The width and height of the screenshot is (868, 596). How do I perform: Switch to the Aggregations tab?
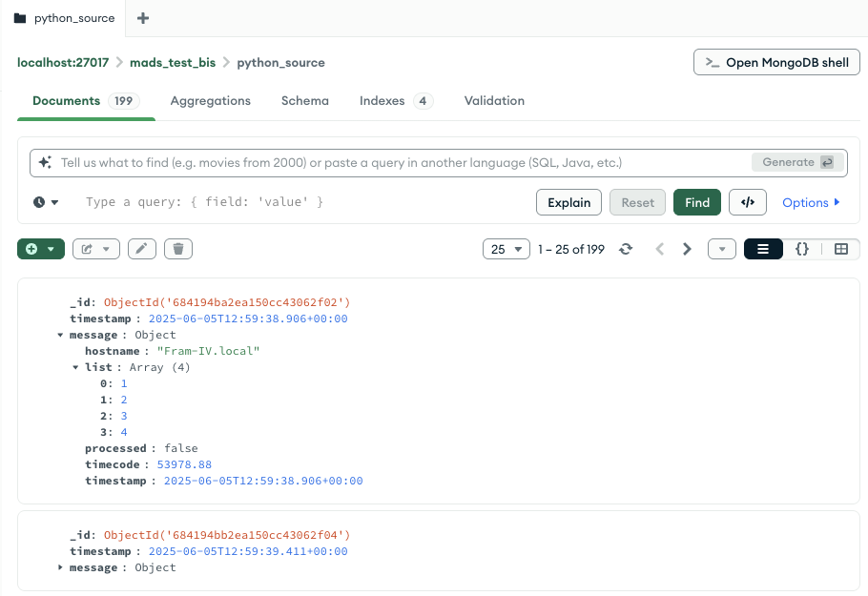[x=210, y=101]
